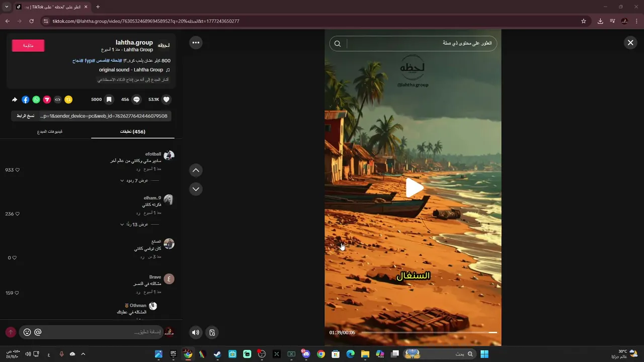This screenshot has width=644, height=362.
Task: Go to the previous video with up arrow
Action: [196, 170]
